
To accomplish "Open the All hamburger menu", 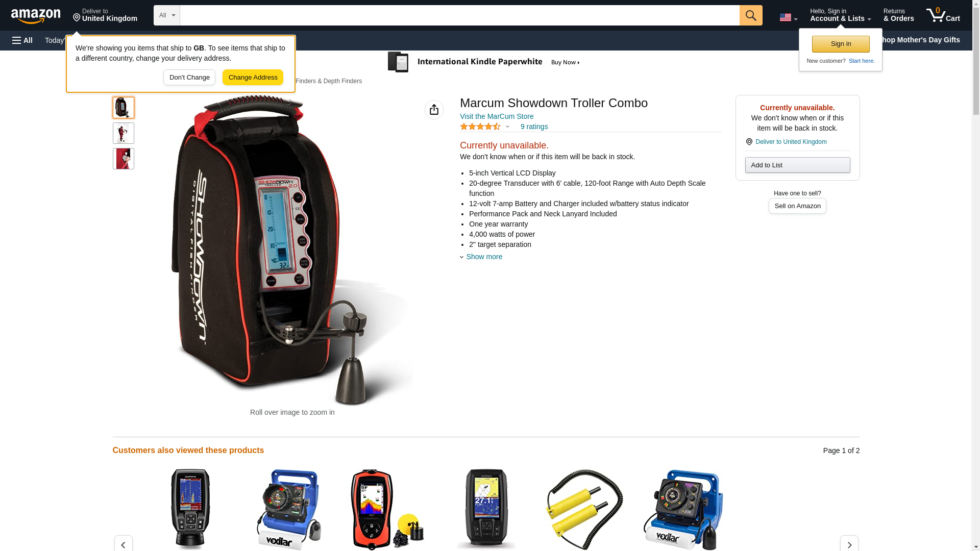I will point(22,40).
